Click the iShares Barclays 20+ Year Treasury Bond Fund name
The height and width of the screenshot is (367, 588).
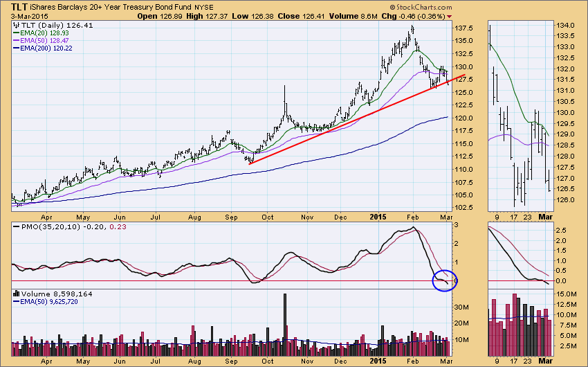(x=111, y=7)
